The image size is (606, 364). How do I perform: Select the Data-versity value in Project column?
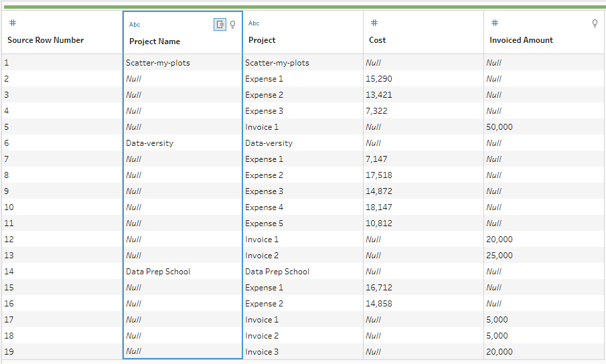point(269,143)
